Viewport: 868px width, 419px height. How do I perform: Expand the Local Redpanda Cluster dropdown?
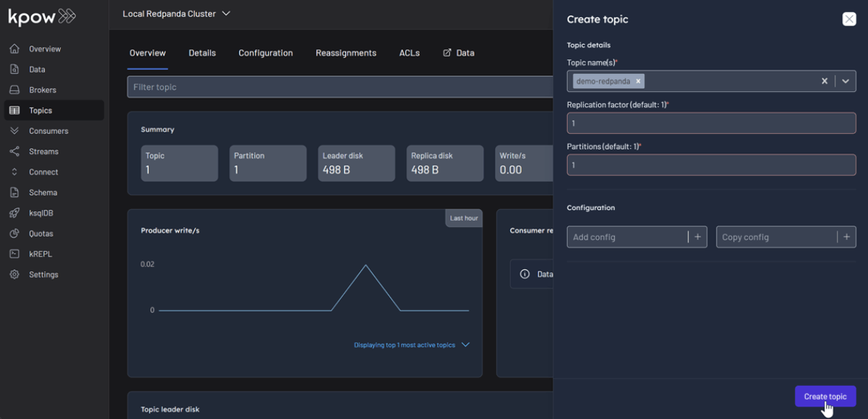pyautogui.click(x=226, y=14)
